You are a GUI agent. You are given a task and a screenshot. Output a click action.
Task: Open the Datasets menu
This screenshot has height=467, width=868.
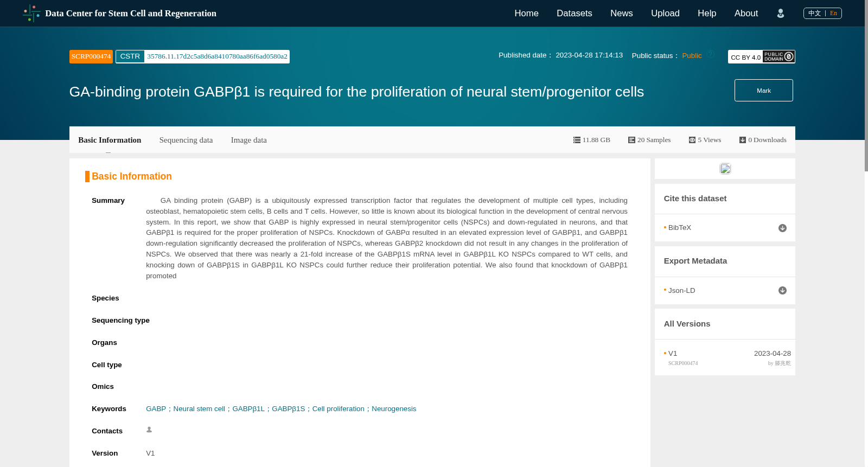pyautogui.click(x=574, y=13)
